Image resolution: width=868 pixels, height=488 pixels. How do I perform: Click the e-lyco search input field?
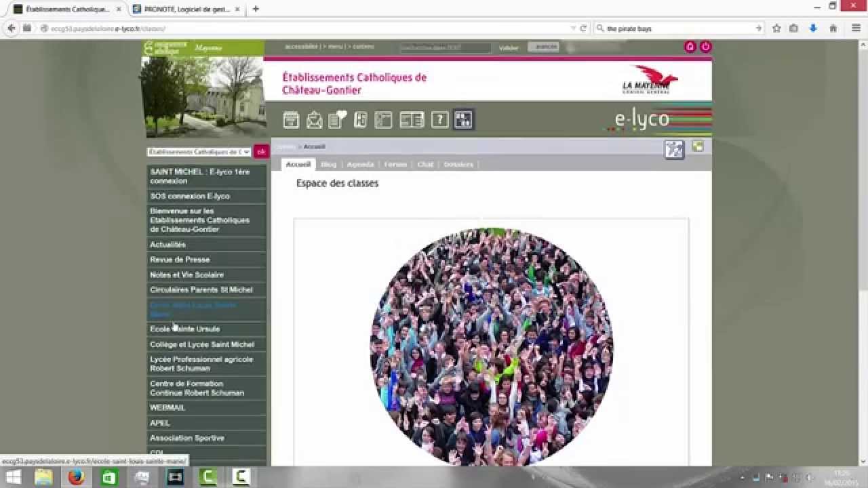446,47
